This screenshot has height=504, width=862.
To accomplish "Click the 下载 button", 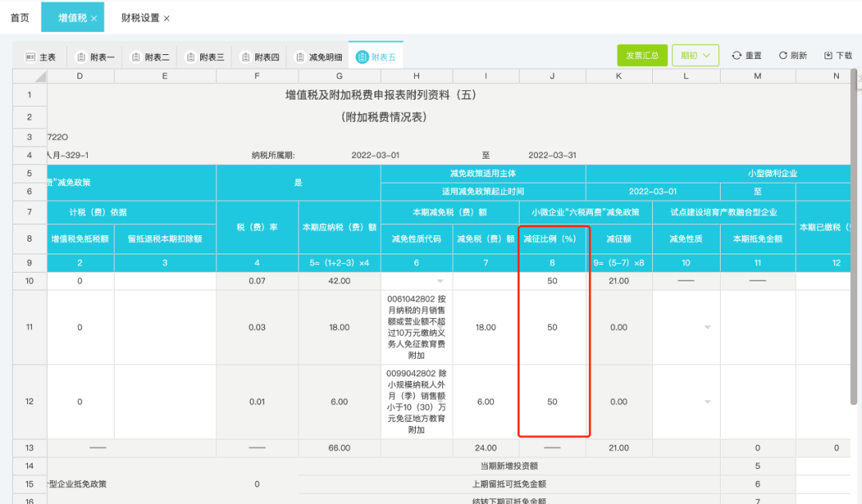I will 838,56.
